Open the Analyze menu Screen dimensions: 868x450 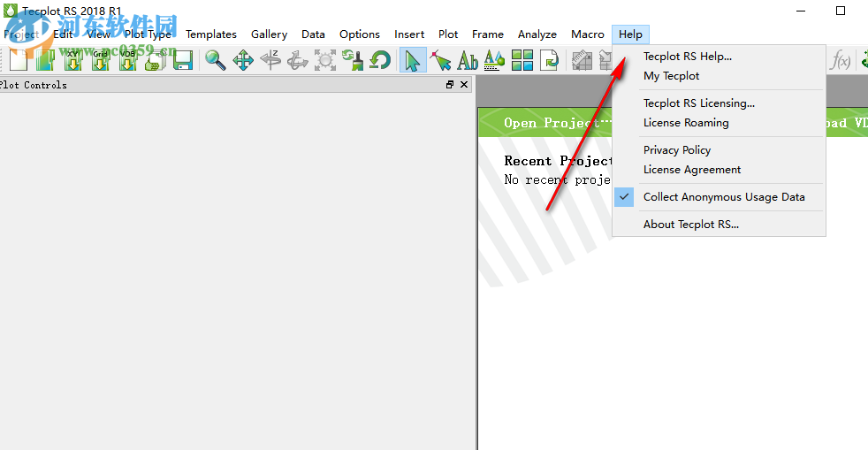(x=537, y=34)
